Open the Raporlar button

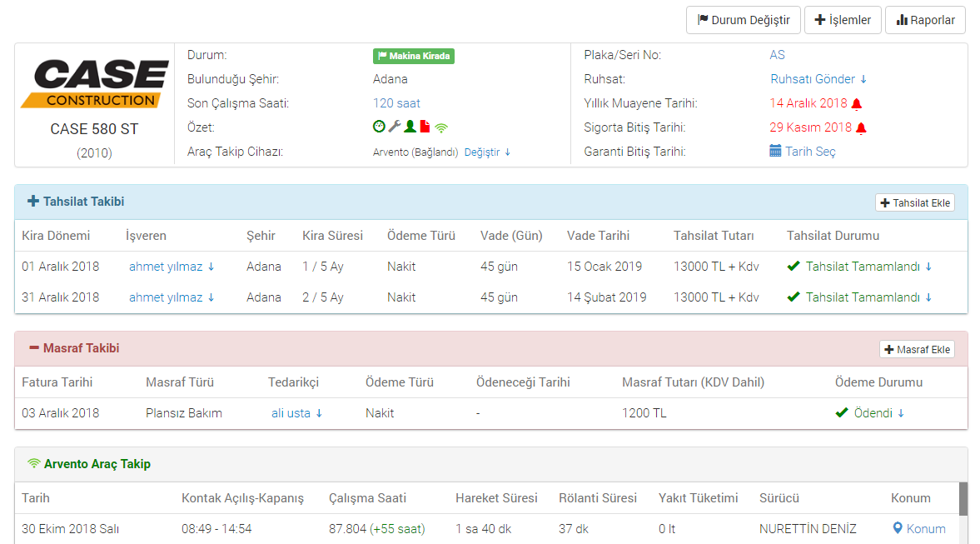tap(925, 20)
